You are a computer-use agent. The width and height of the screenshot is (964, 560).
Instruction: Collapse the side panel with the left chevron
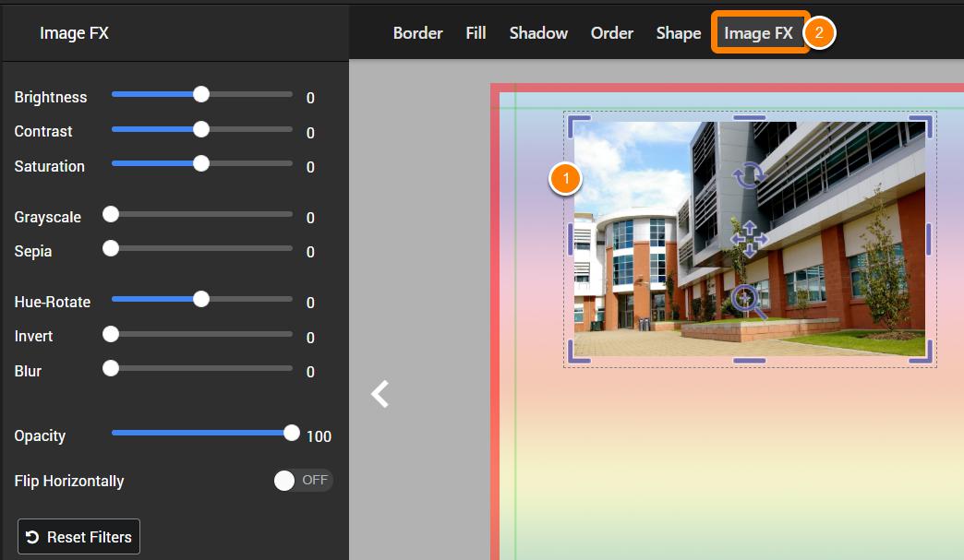coord(380,394)
